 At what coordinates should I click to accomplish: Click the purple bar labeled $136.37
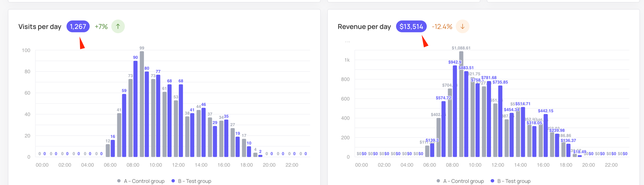568,150
